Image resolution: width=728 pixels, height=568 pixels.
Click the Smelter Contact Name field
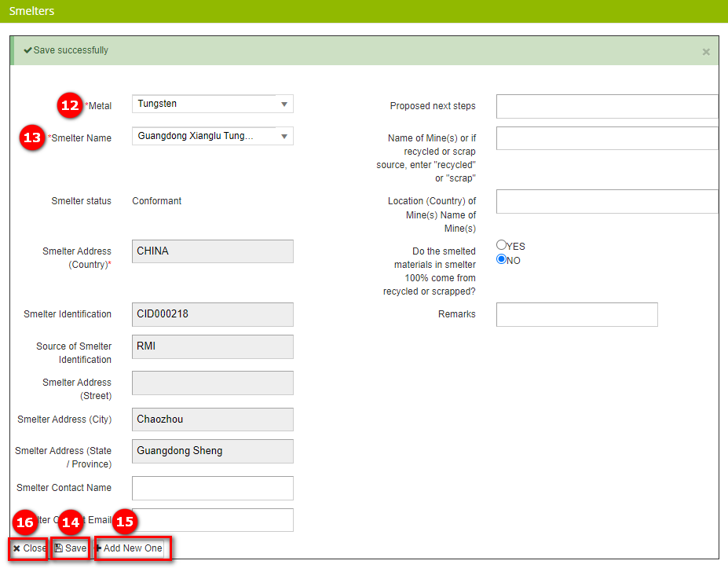click(x=213, y=488)
